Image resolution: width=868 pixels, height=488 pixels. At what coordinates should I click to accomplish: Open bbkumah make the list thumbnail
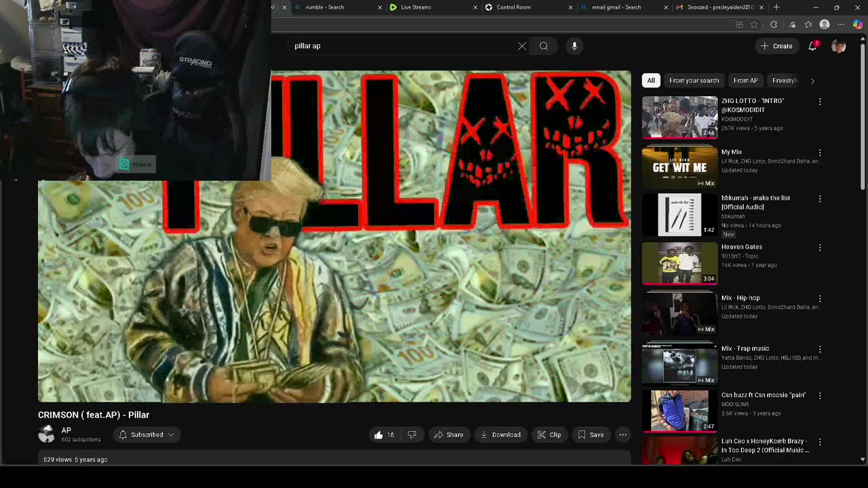click(x=679, y=215)
